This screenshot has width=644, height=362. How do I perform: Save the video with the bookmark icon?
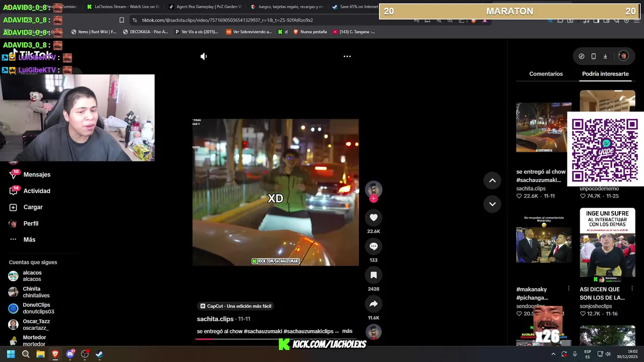[x=373, y=275]
